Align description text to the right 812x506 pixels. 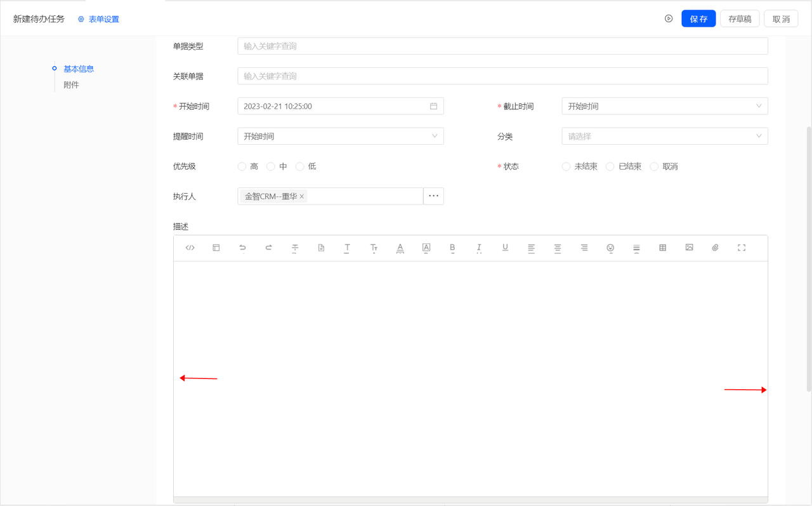click(x=584, y=248)
